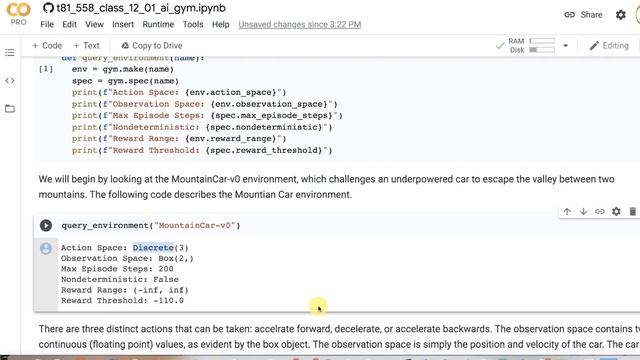Click the highlighted word Discrete in output
This screenshot has height=360, width=640.
click(x=153, y=248)
